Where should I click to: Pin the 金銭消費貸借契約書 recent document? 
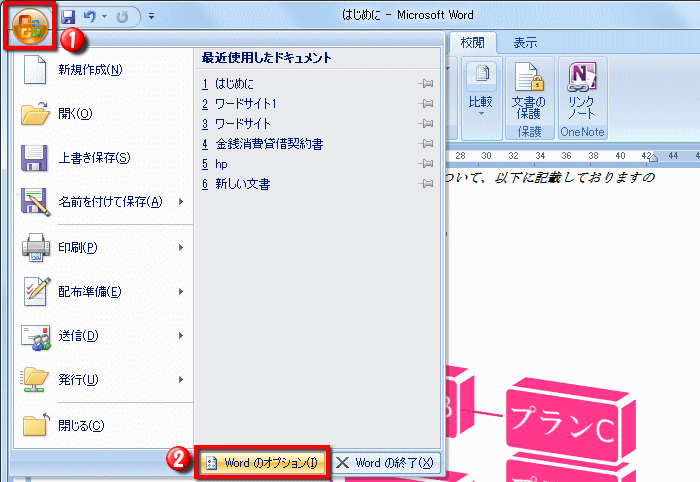(x=426, y=144)
